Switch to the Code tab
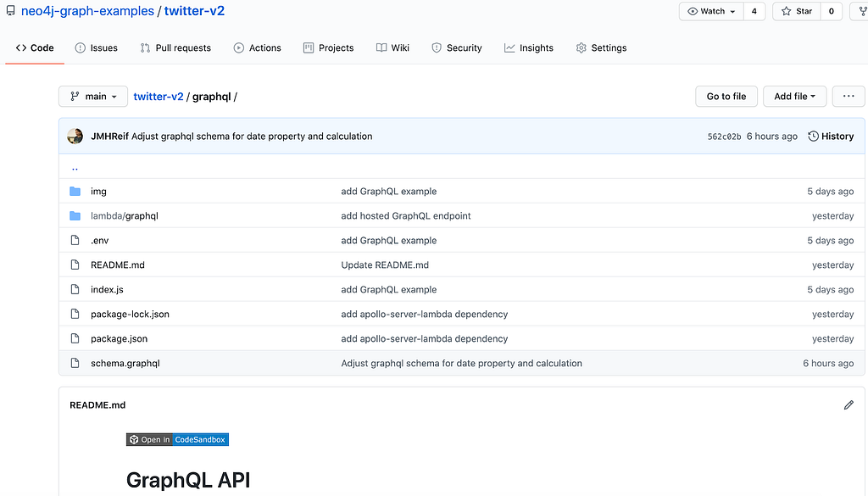The height and width of the screenshot is (496, 868). (35, 47)
